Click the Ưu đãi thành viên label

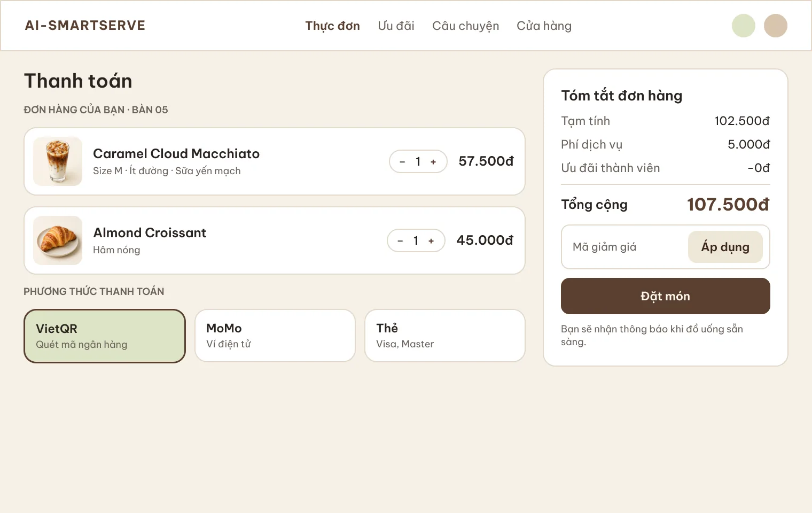click(x=611, y=168)
